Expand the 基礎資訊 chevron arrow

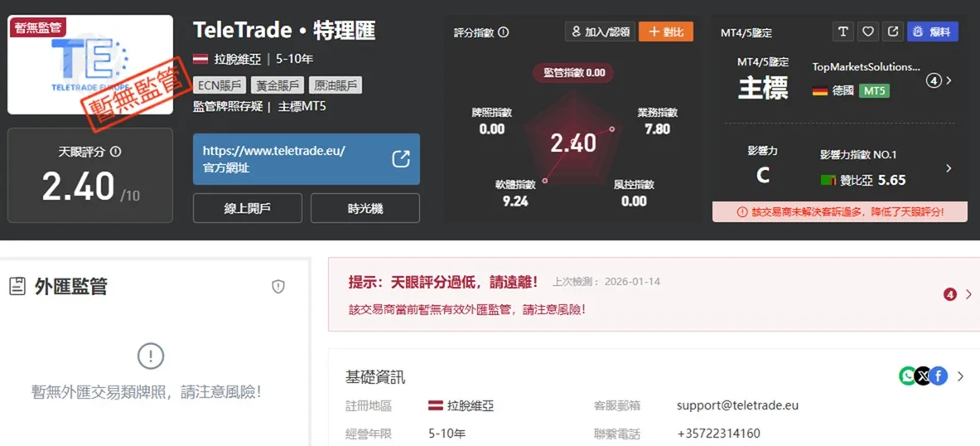tap(961, 376)
